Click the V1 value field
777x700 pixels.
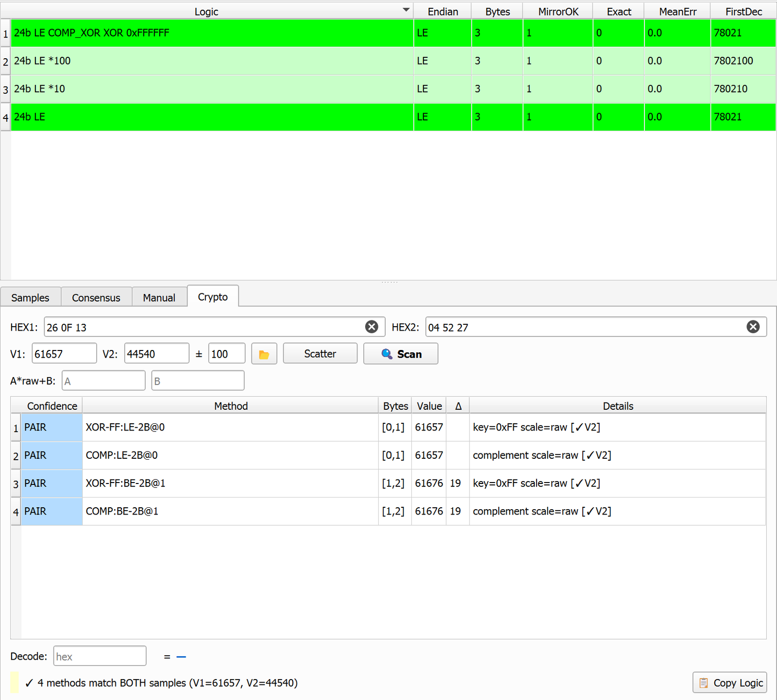coord(65,354)
